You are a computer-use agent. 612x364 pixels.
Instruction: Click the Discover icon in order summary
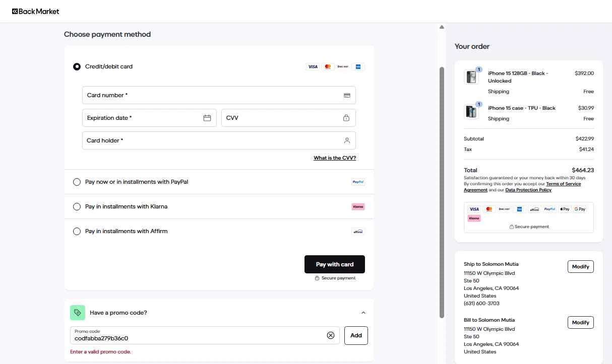click(x=504, y=209)
